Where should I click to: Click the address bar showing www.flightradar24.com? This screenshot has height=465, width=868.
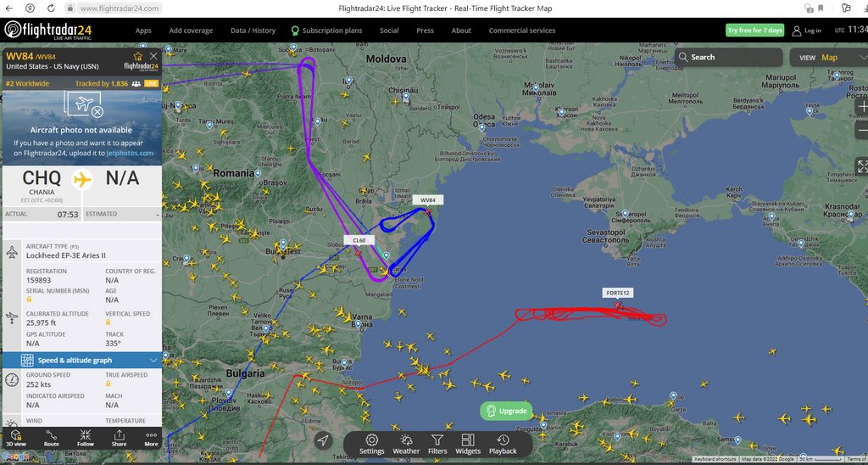120,8
